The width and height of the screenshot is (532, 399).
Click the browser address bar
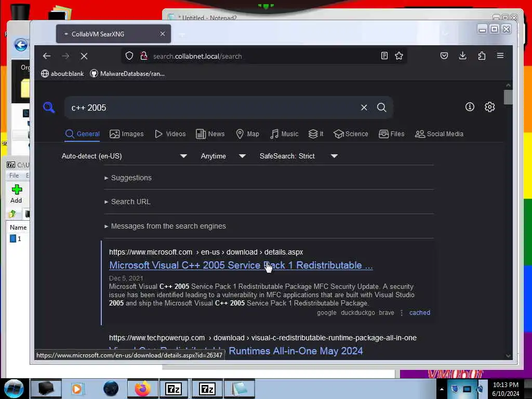tap(264, 56)
